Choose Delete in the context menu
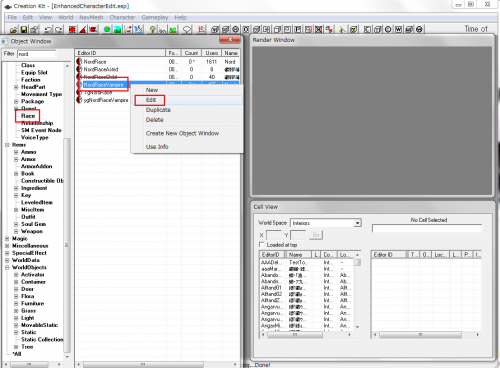This screenshot has height=368, width=500. 187,120
